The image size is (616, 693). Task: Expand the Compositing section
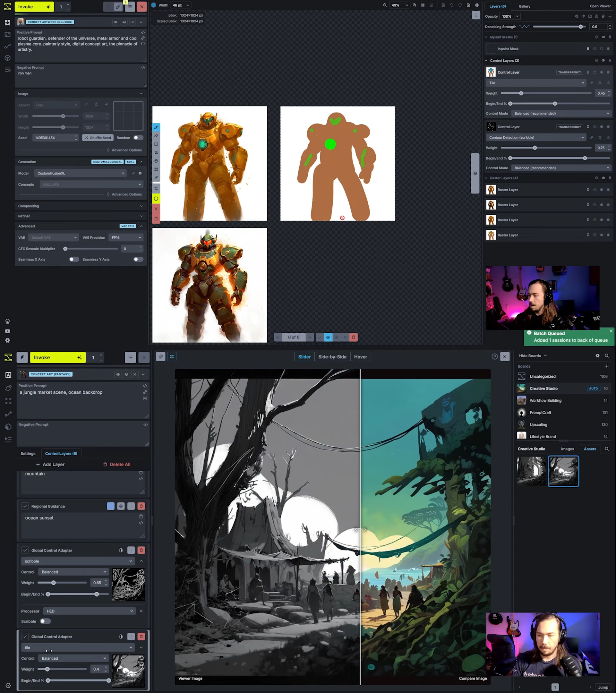point(81,206)
